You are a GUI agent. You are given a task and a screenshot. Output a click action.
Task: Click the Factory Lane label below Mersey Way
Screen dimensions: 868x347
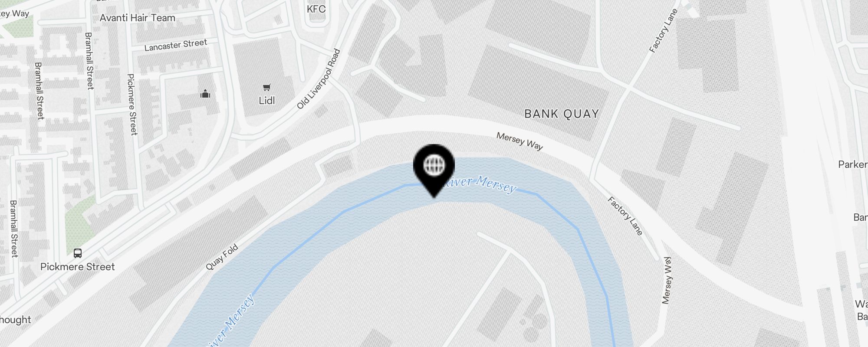click(625, 216)
